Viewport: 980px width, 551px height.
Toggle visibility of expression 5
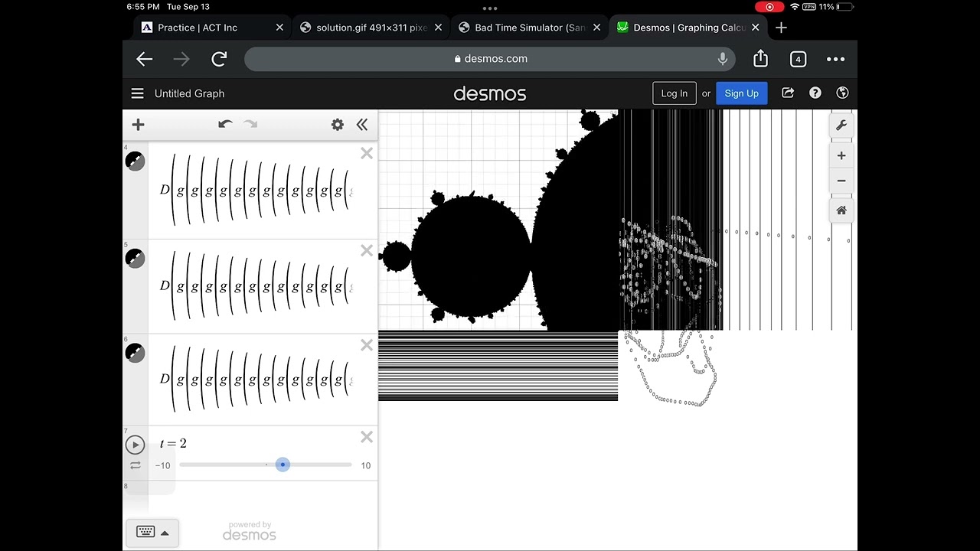pos(135,258)
